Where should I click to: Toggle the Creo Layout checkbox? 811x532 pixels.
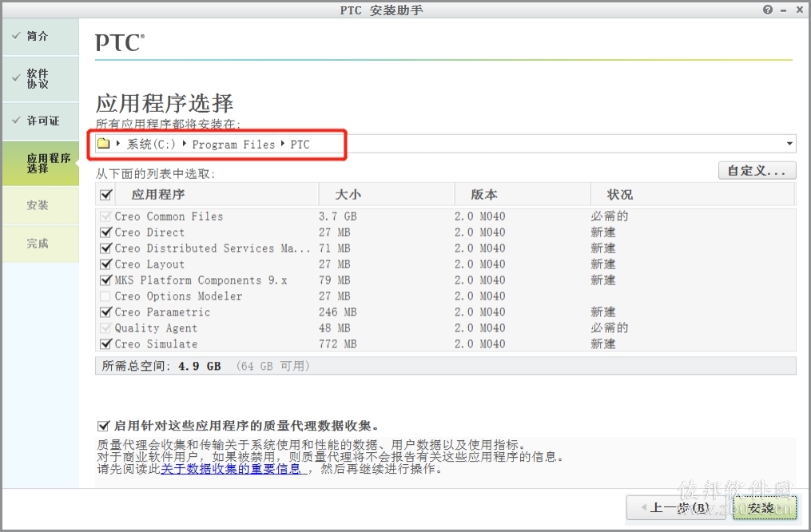[106, 264]
